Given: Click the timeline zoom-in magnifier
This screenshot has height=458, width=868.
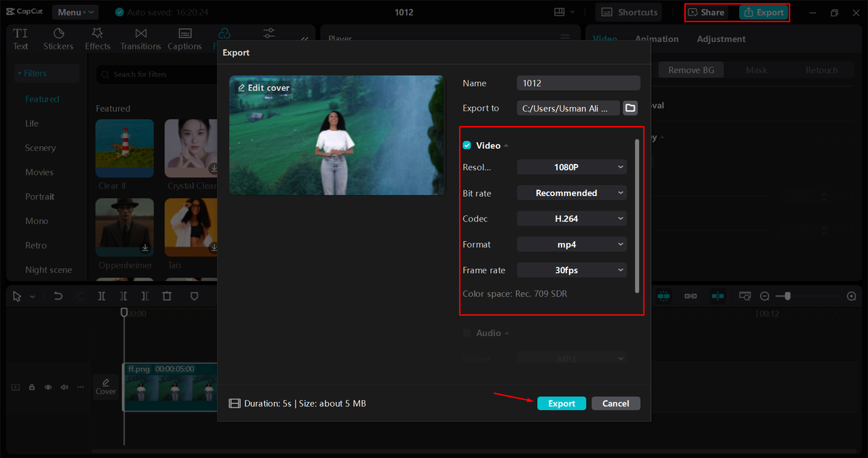Looking at the screenshot, I should pos(852,296).
